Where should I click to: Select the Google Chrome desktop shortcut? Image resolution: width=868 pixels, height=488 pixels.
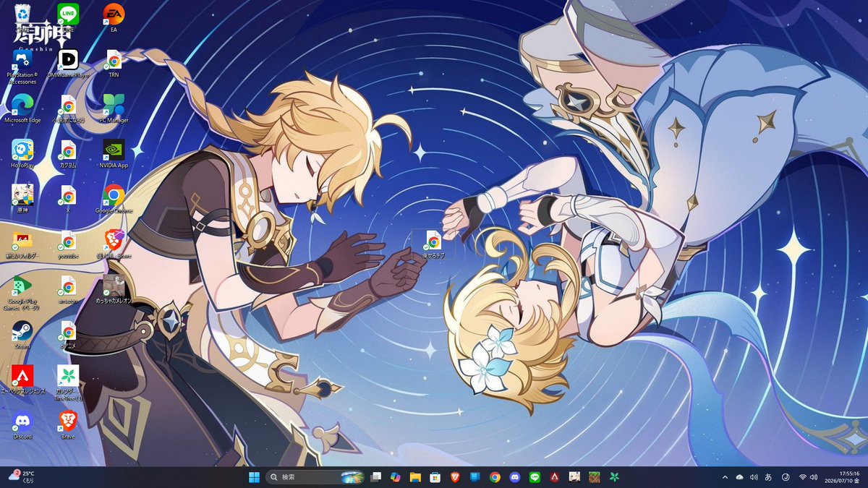[x=114, y=197]
